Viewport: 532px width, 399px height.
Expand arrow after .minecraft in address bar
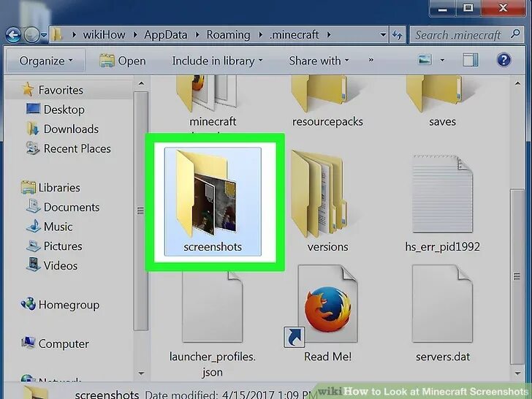329,34
